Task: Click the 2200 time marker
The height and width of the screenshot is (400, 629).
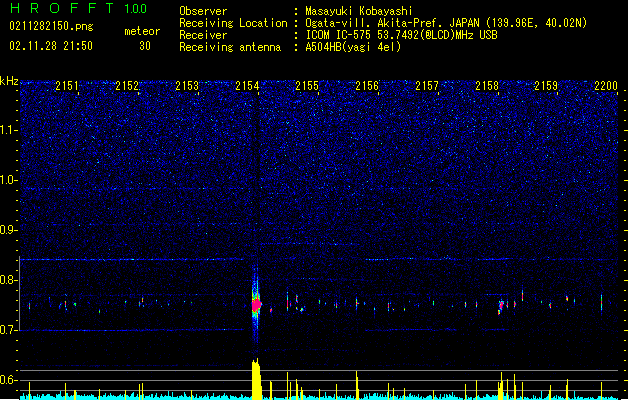Action: pyautogui.click(x=606, y=86)
